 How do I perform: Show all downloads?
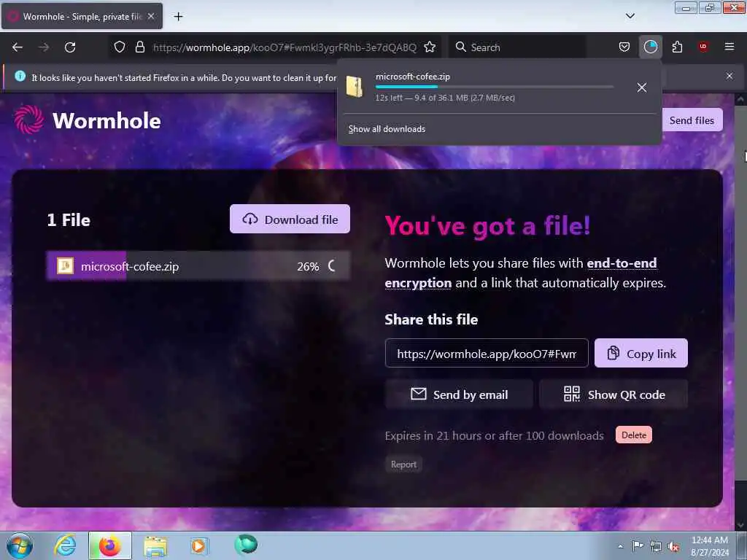(387, 129)
